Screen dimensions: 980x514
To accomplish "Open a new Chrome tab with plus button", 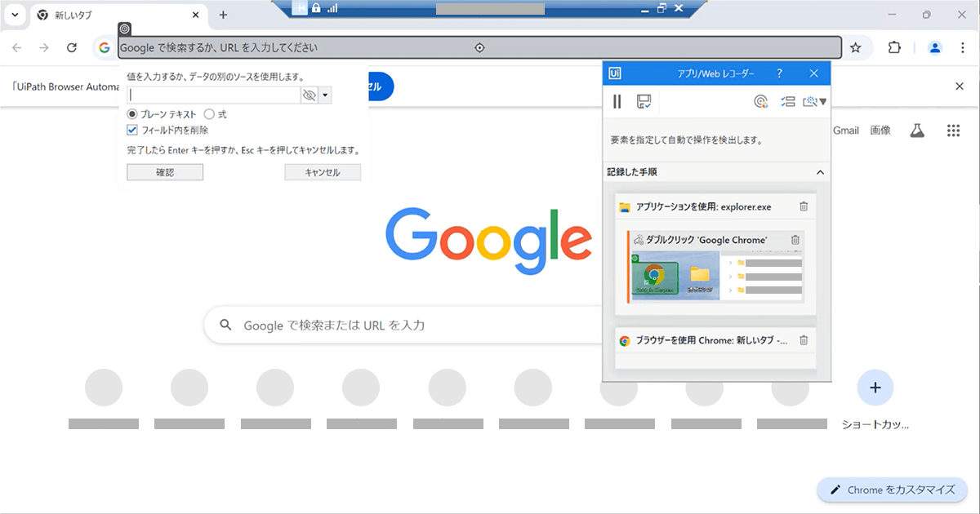I will (223, 16).
